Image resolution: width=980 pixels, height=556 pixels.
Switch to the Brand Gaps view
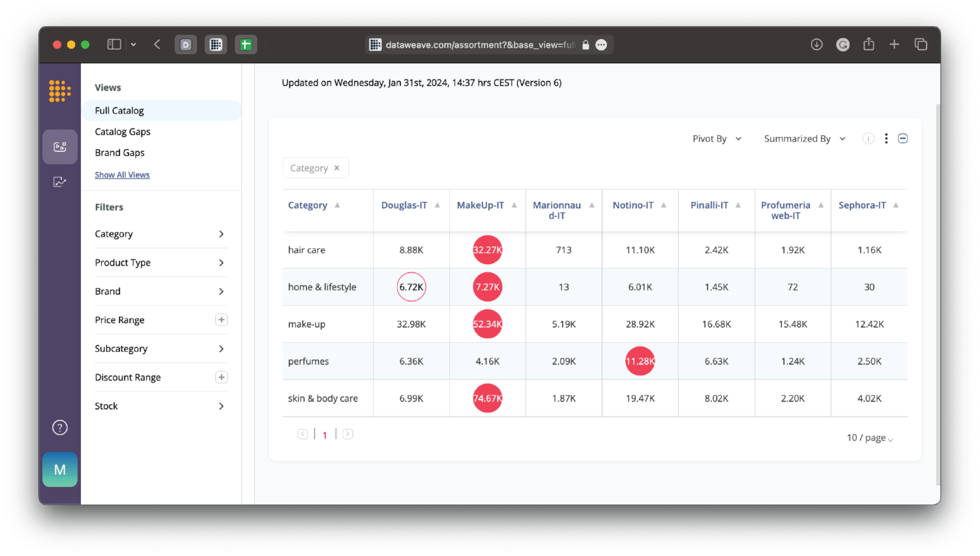tap(119, 153)
